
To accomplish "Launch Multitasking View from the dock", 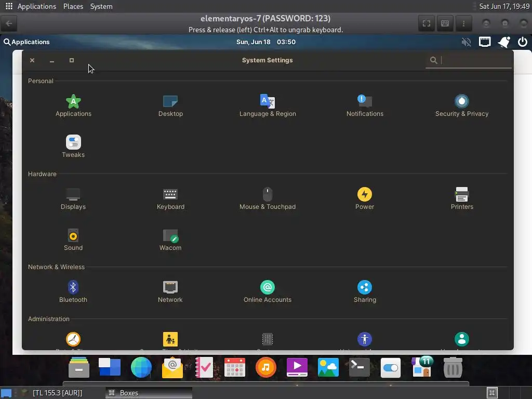I will (x=110, y=367).
